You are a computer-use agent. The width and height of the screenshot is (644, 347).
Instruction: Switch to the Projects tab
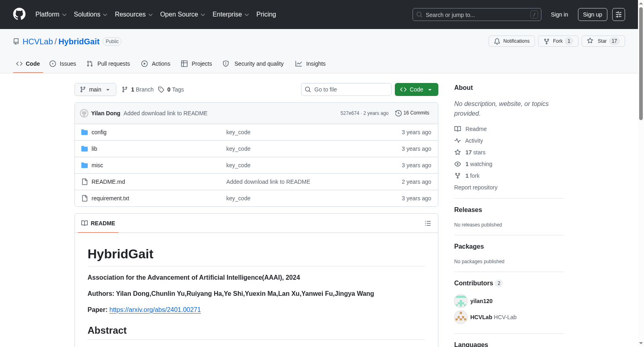[196, 64]
